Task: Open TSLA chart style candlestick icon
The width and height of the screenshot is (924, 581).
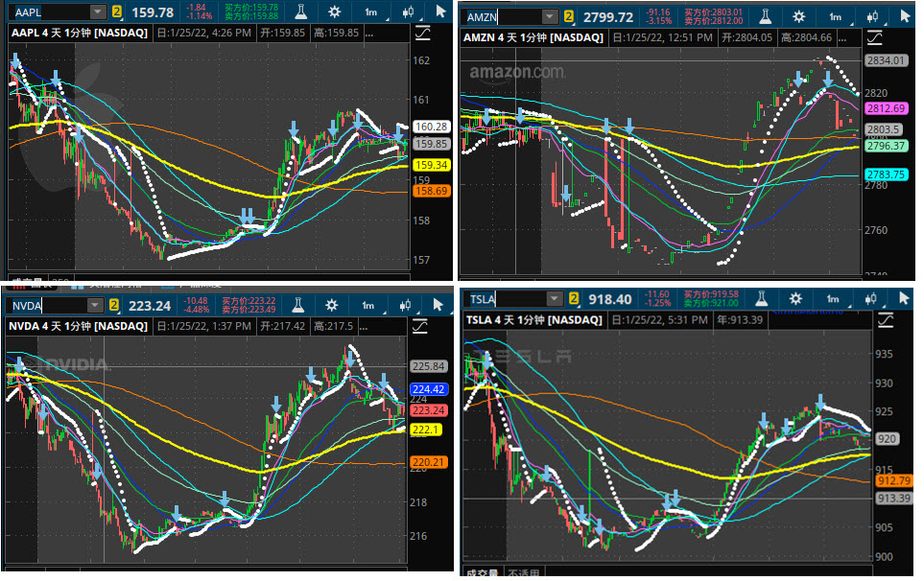Action: tap(870, 298)
